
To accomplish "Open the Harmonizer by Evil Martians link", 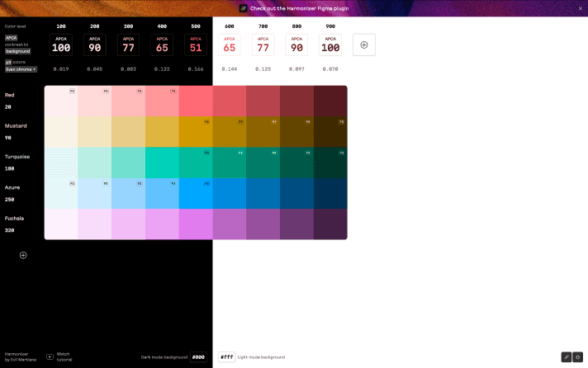I will coord(21,356).
